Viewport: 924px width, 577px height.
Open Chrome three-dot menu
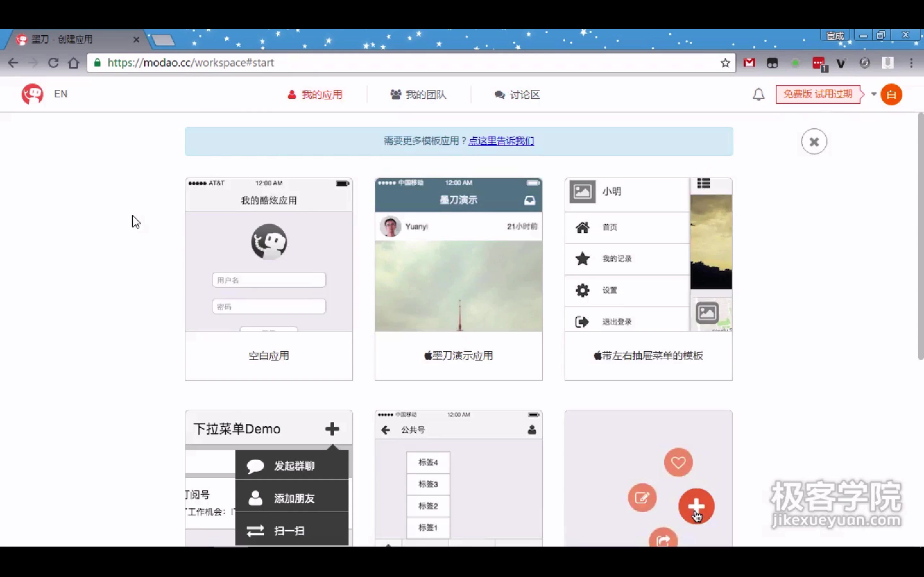[911, 63]
